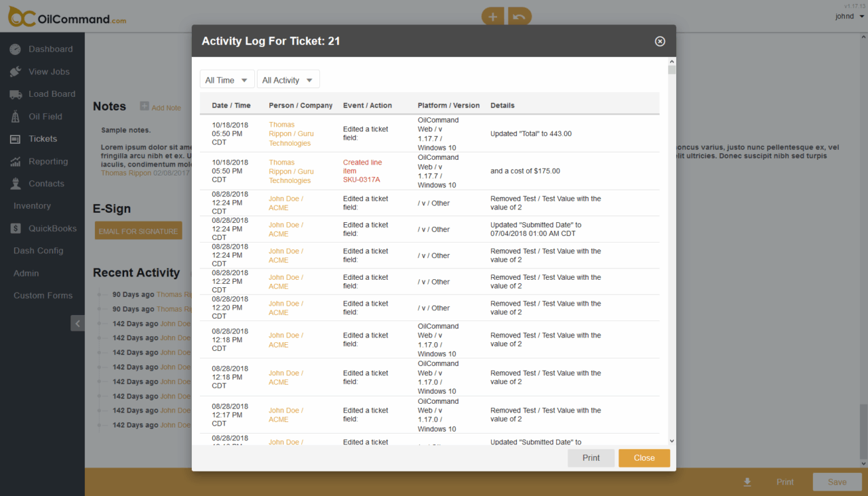
Task: Open the All Time filter dropdown
Action: click(227, 80)
